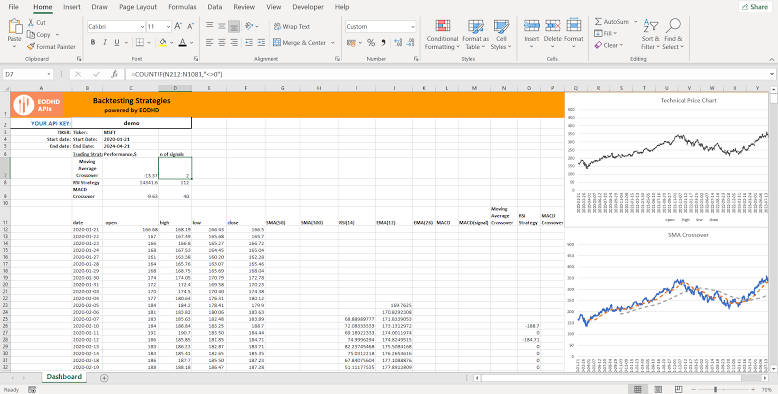The width and height of the screenshot is (778, 394).
Task: Toggle Wrap Text for cell
Action: [x=292, y=26]
